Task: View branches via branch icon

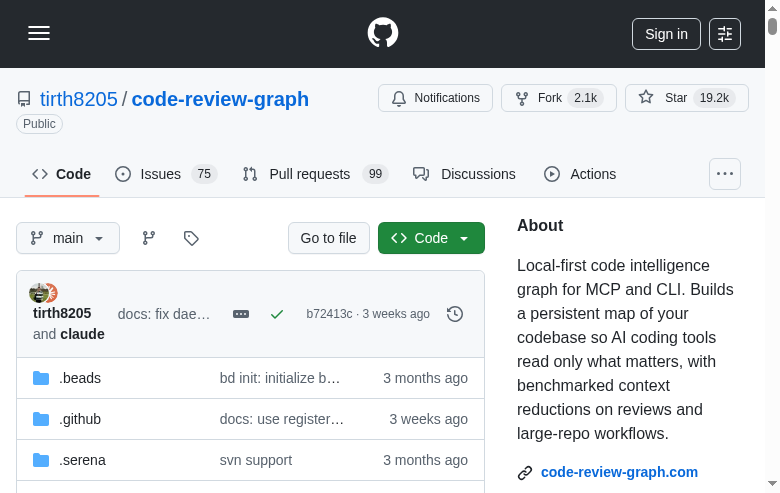Action: click(x=149, y=238)
